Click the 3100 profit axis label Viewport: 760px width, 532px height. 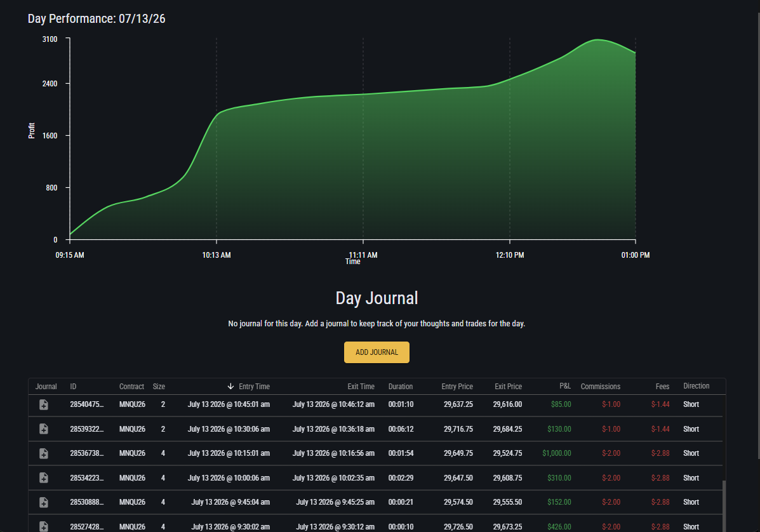(x=50, y=39)
